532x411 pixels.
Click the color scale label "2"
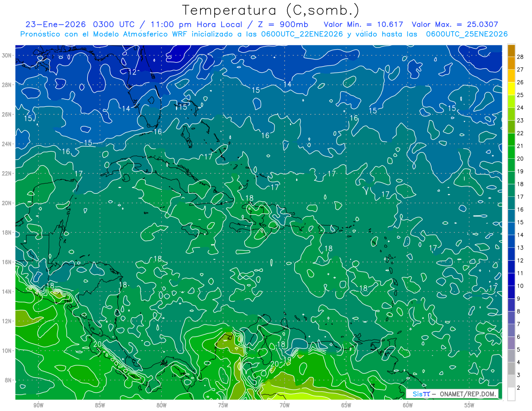519,388
